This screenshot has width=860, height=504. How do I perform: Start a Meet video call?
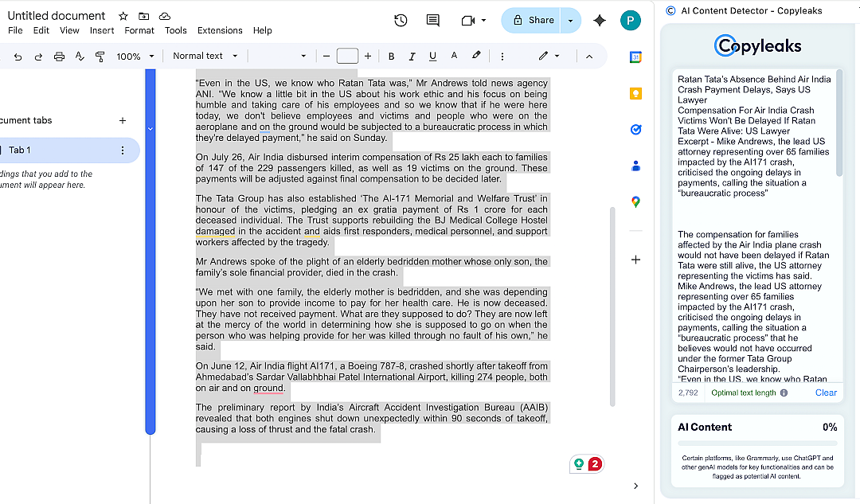468,20
